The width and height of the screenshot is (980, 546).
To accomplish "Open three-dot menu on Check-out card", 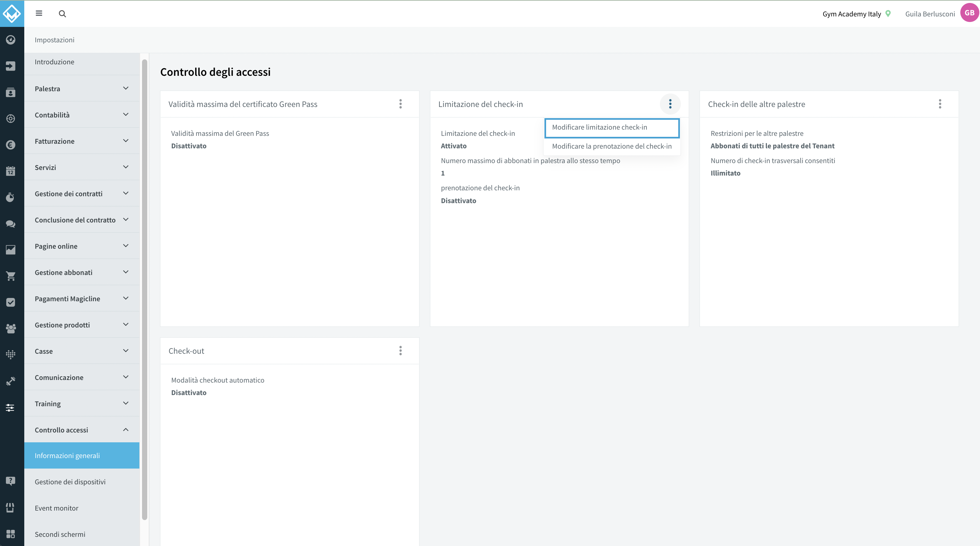I will (400, 350).
